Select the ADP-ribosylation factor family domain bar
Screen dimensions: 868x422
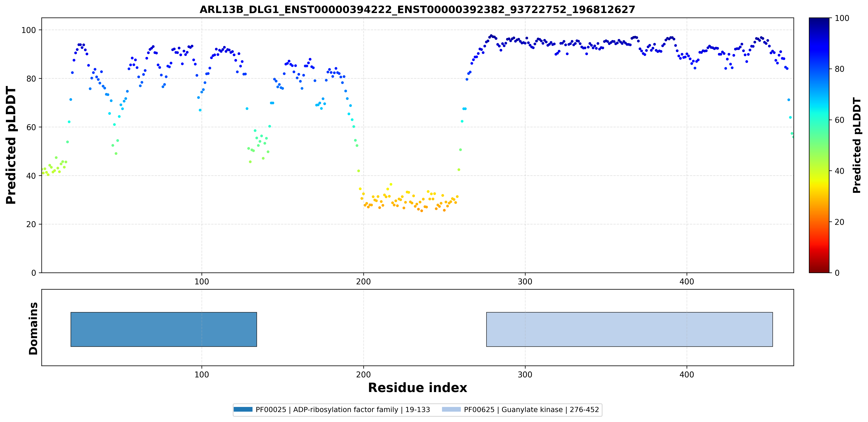pyautogui.click(x=164, y=329)
